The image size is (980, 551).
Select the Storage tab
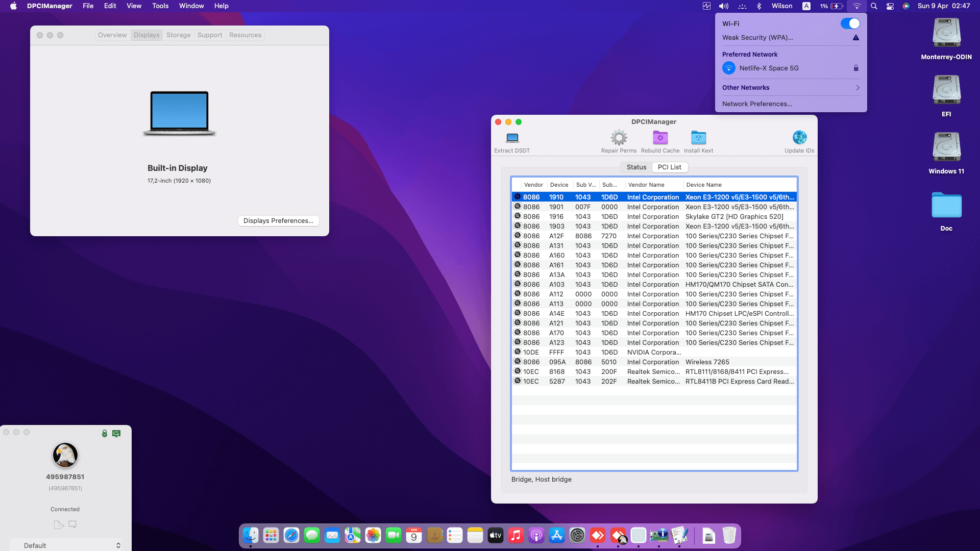tap(178, 35)
